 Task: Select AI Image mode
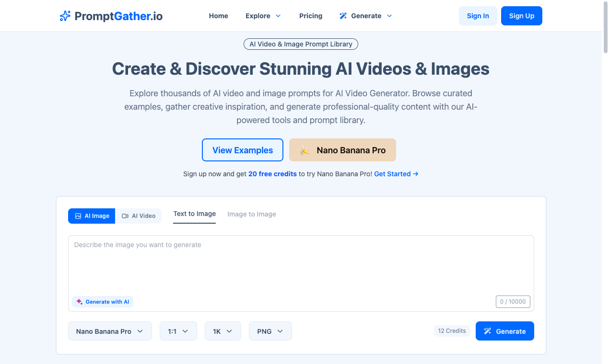tap(92, 216)
